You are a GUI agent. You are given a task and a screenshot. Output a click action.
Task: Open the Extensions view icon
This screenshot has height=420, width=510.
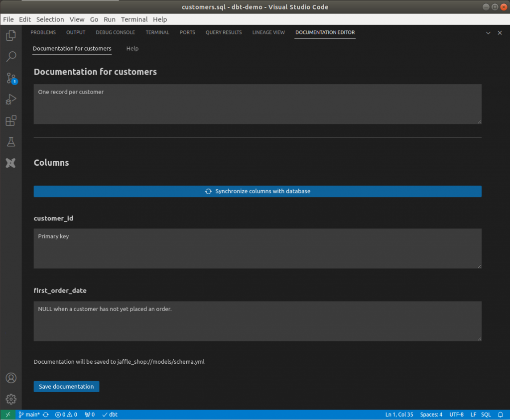pos(11,120)
